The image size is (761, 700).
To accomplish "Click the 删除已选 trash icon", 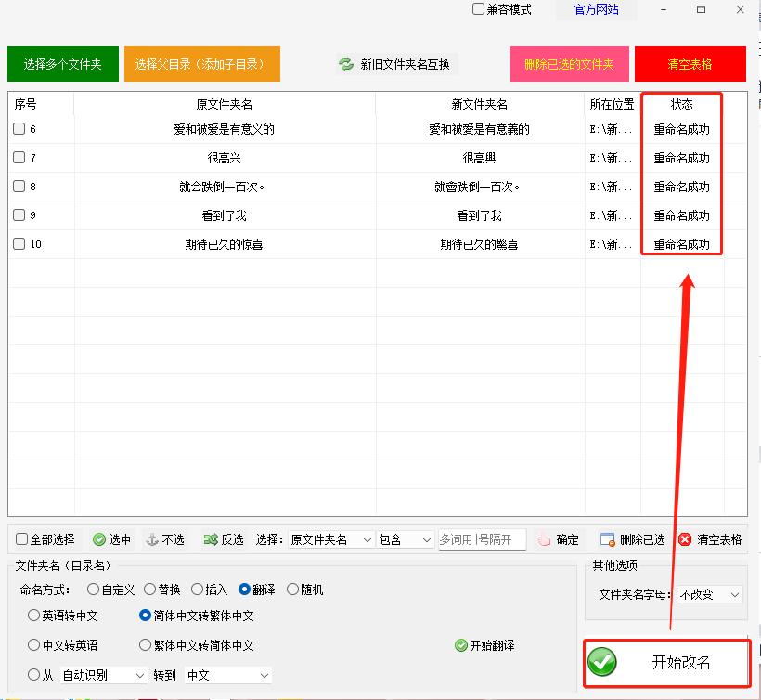I will pos(605,538).
